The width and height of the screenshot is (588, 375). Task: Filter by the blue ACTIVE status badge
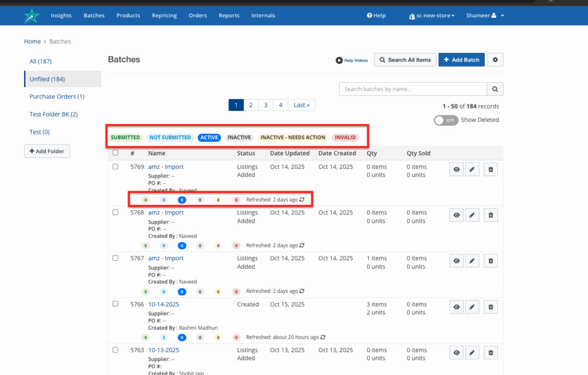(209, 137)
